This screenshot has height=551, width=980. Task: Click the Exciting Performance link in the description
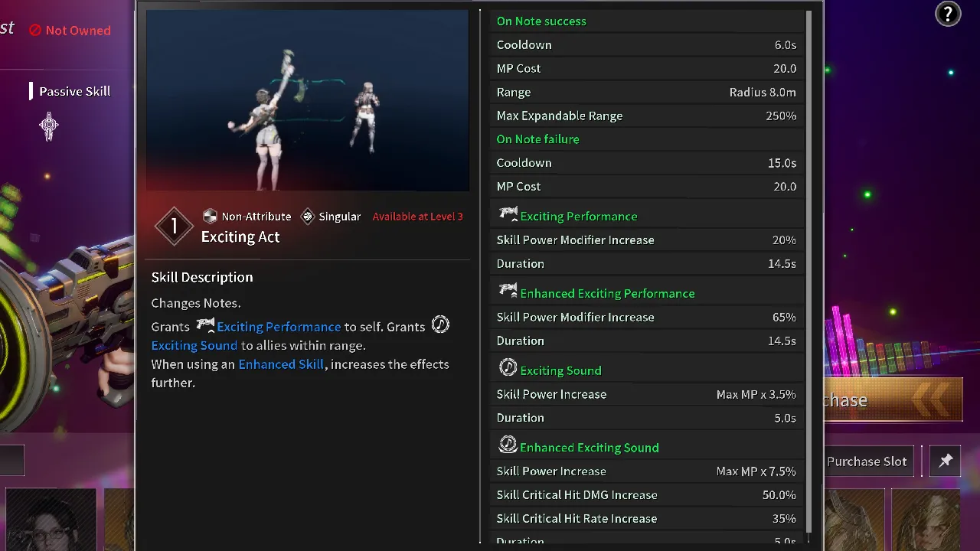tap(278, 327)
